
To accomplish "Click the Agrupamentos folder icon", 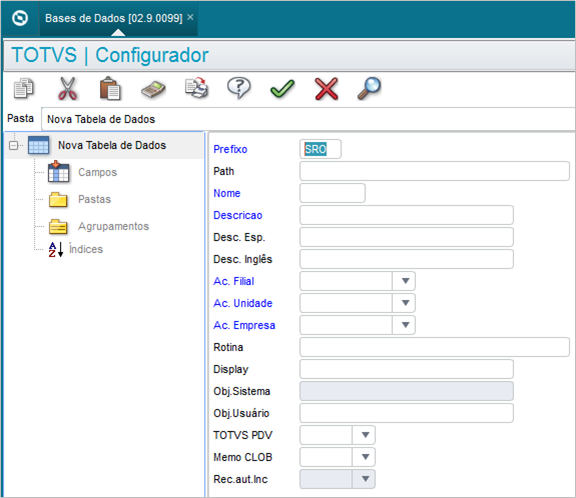I will click(x=58, y=227).
